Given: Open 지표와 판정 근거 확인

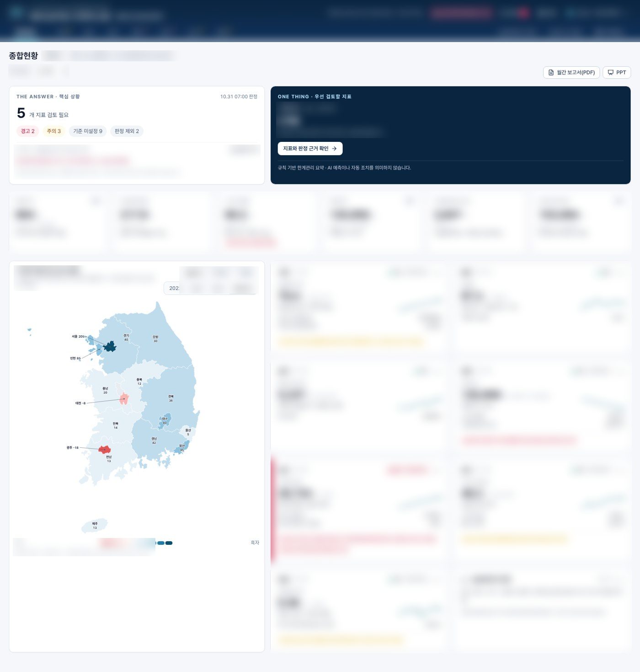Looking at the screenshot, I should tap(310, 148).
